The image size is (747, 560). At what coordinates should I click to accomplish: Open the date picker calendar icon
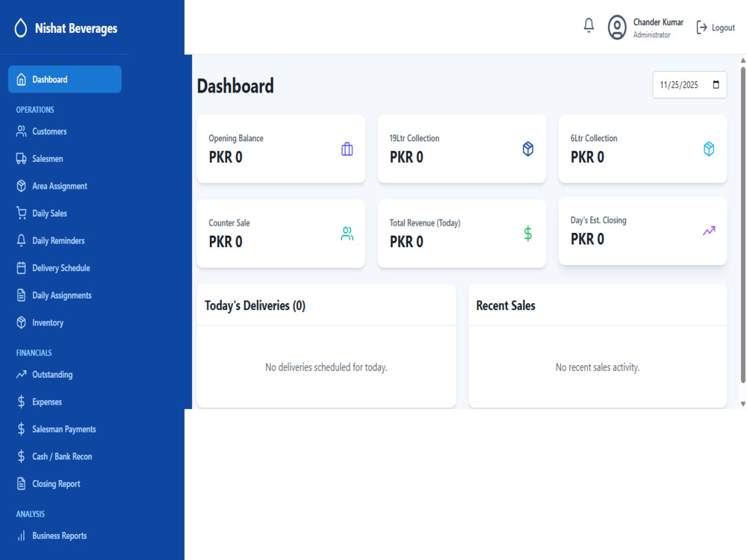pos(716,85)
